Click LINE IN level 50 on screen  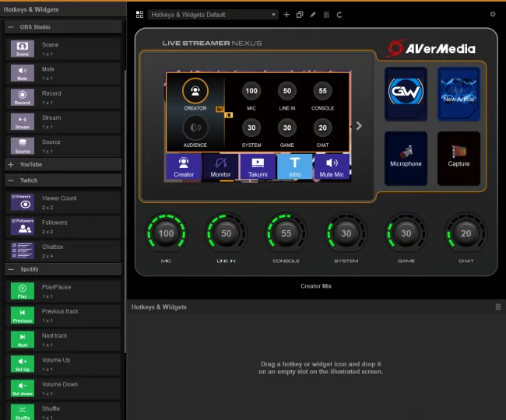pos(287,91)
